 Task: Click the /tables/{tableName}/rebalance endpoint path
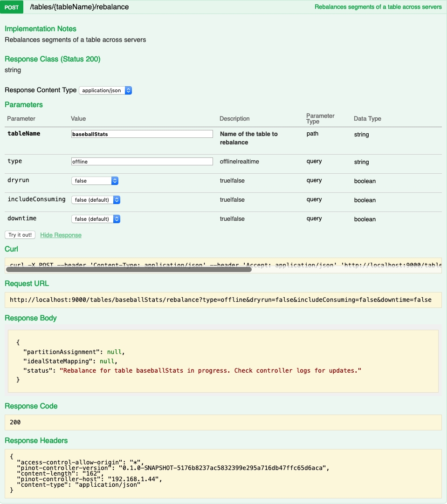(x=79, y=7)
